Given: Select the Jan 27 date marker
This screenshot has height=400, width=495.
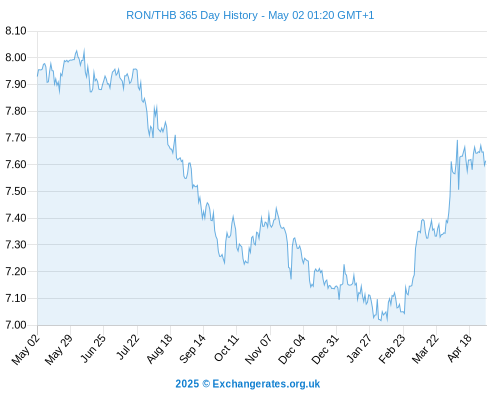Looking at the screenshot, I should click(359, 348).
